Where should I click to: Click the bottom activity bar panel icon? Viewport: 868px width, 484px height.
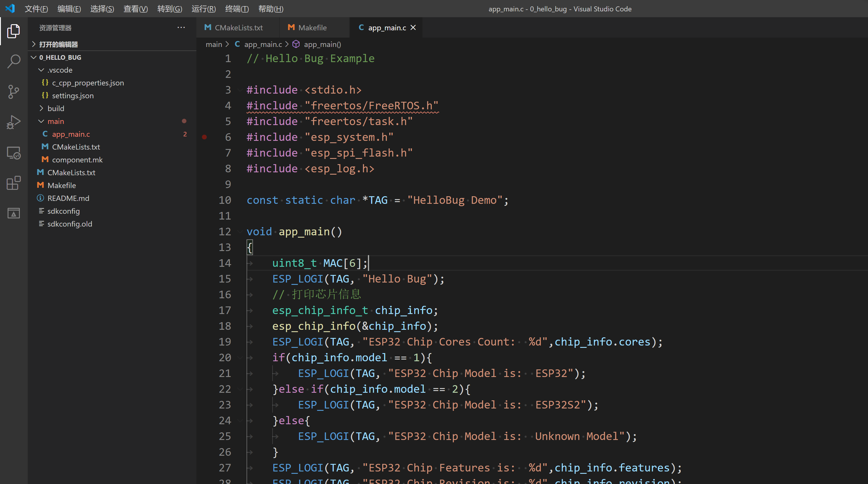13,213
